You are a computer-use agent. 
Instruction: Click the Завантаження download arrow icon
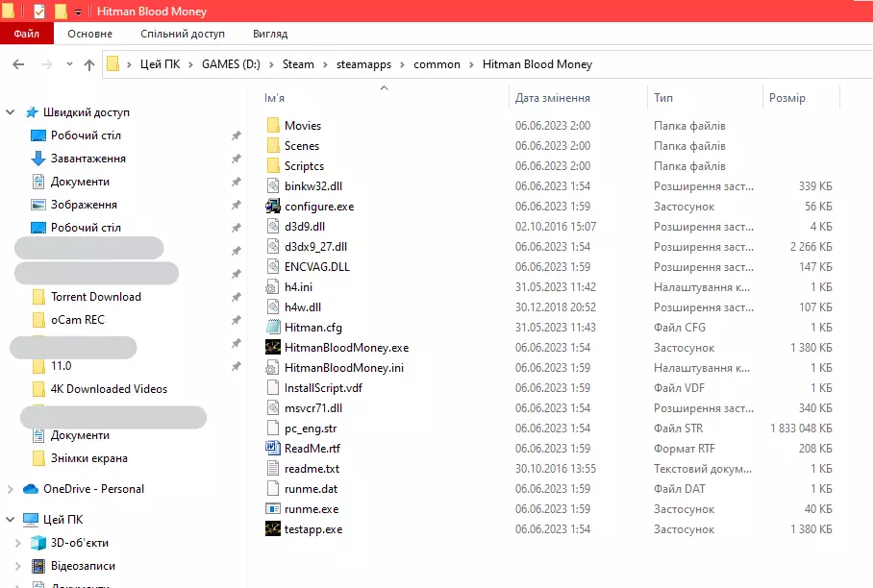click(x=37, y=159)
